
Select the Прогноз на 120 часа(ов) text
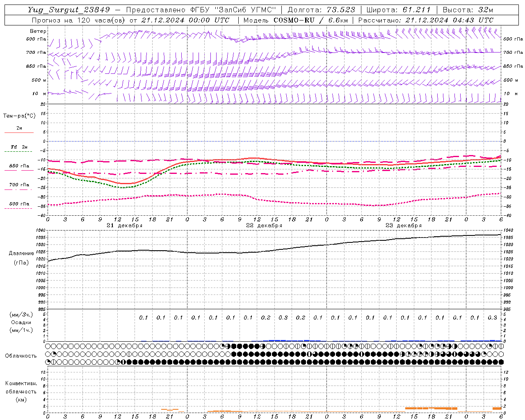point(79,20)
